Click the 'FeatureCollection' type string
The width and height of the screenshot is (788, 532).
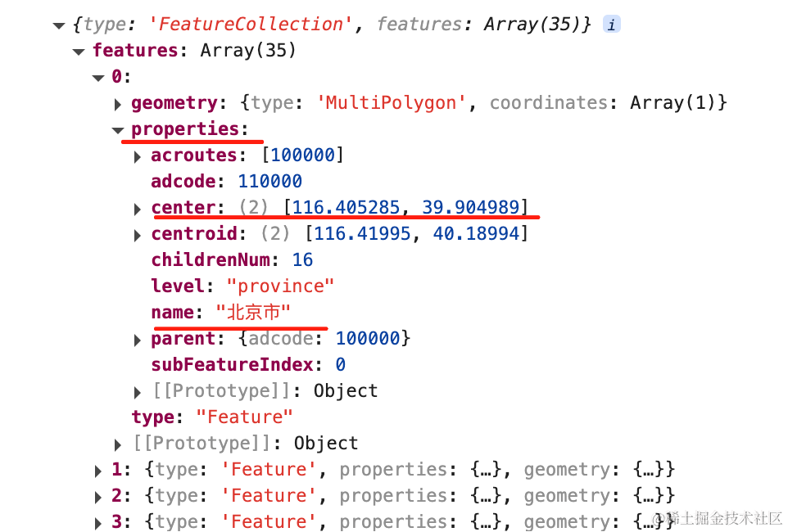click(x=251, y=24)
